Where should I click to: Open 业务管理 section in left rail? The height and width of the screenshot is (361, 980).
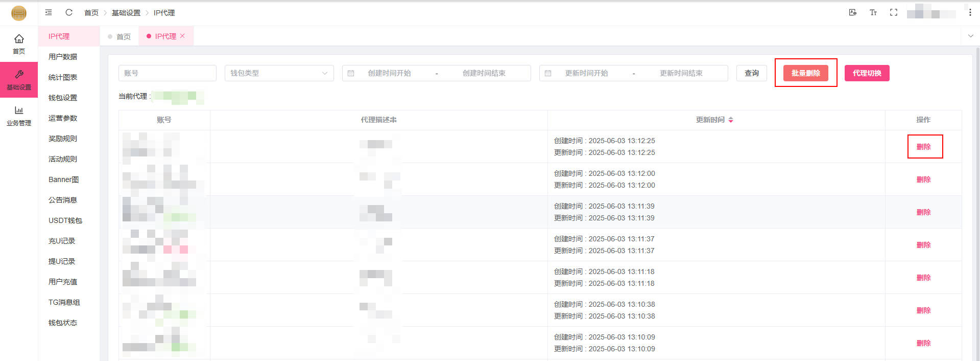tap(19, 116)
